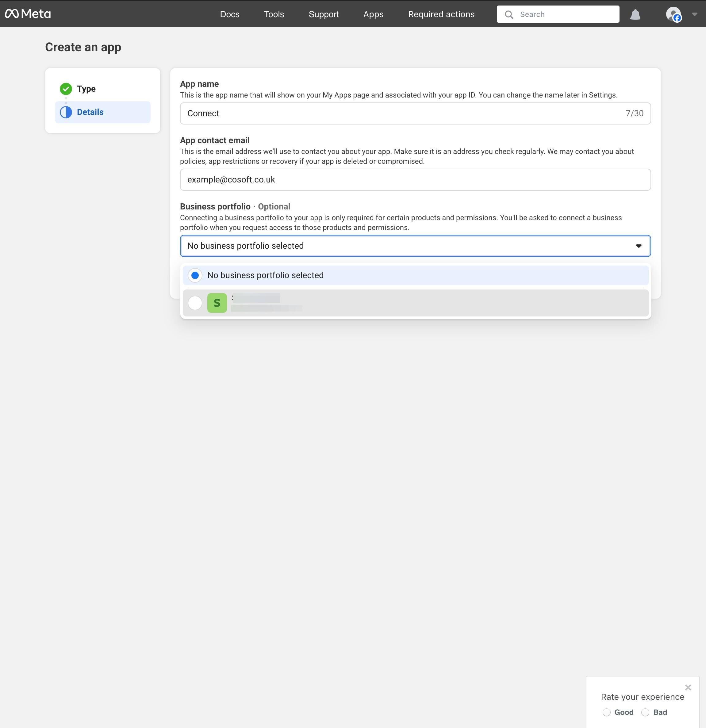Open the notifications bell

coord(635,14)
